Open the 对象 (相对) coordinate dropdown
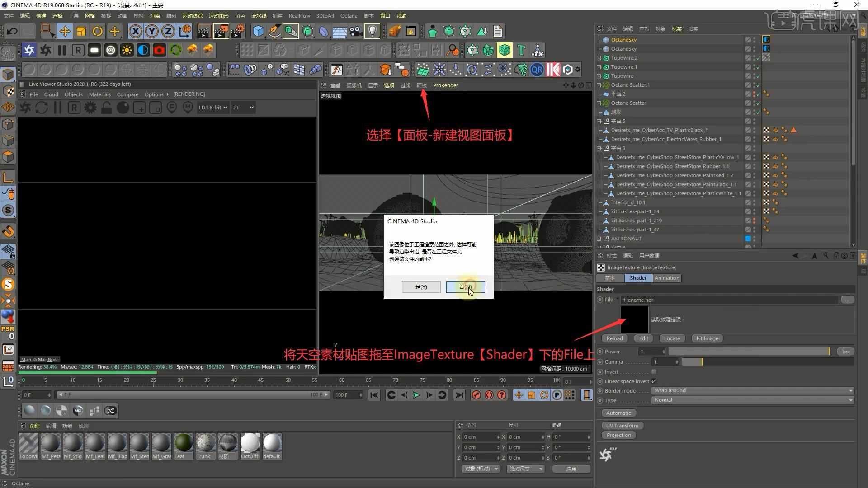The height and width of the screenshot is (488, 868). pyautogui.click(x=481, y=469)
